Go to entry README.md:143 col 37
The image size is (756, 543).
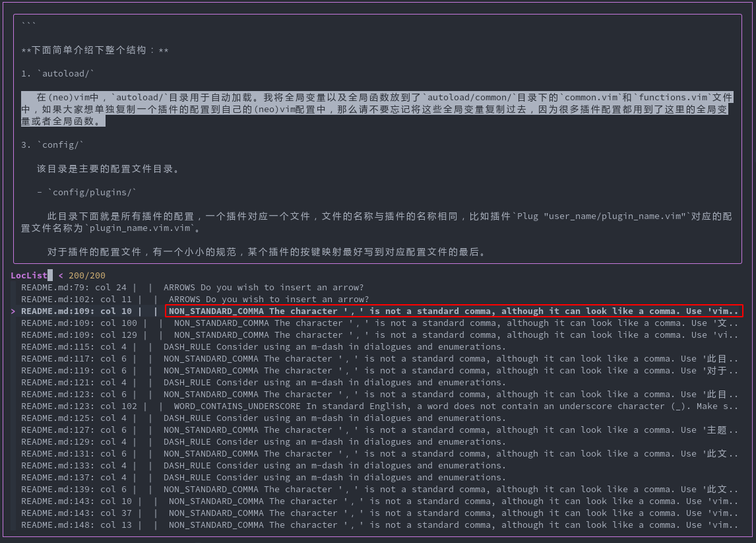click(379, 513)
